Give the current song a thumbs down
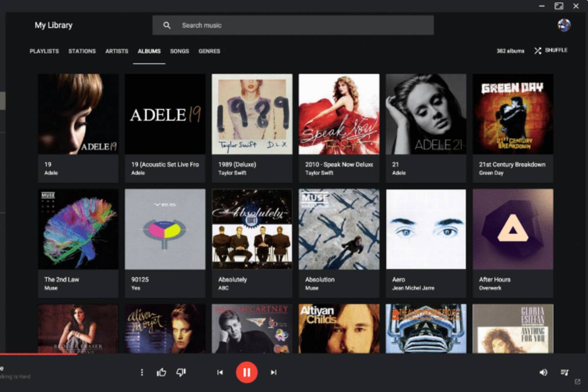The height and width of the screenshot is (392, 588). tap(181, 372)
